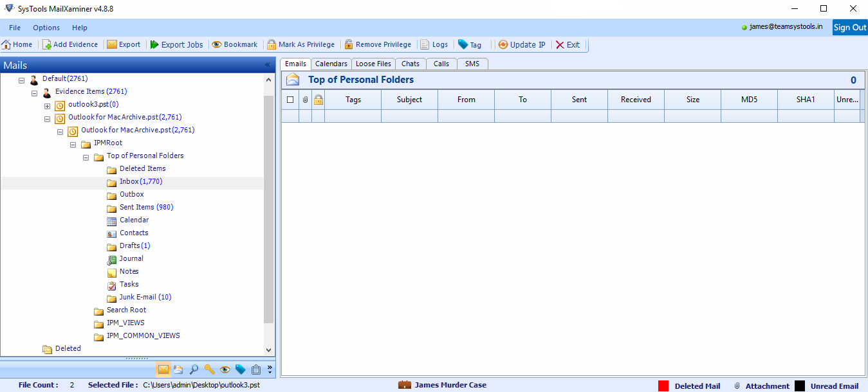Open the Help menu

(x=80, y=28)
